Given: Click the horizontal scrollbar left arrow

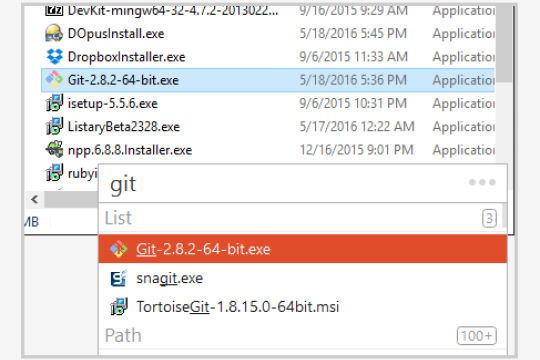Looking at the screenshot, I should click(34, 199).
